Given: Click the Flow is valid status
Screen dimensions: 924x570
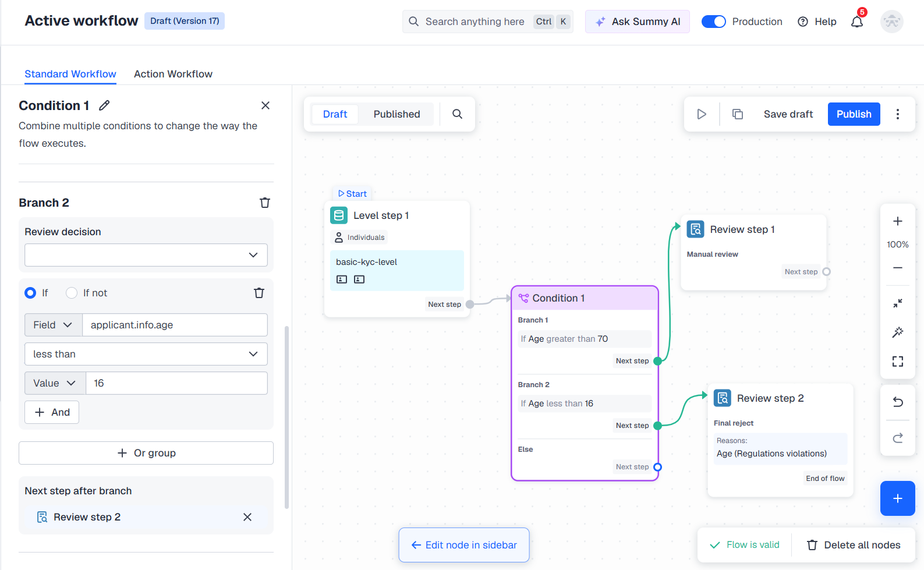Looking at the screenshot, I should pyautogui.click(x=745, y=545).
